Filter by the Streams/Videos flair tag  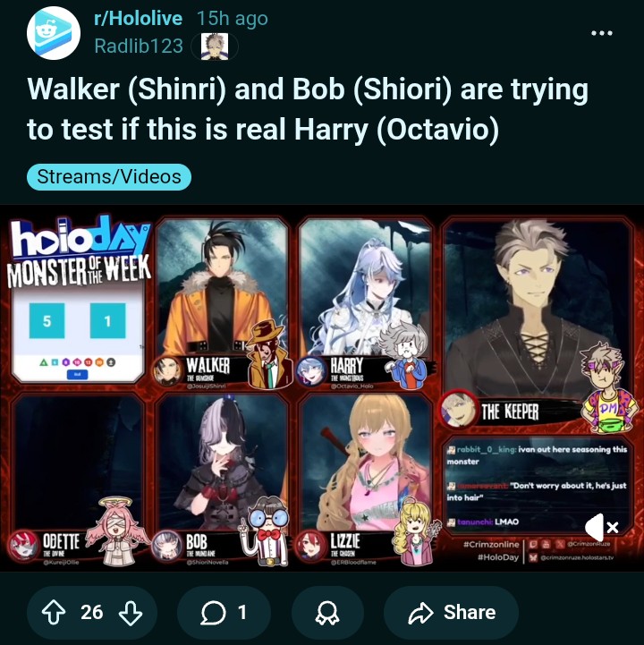click(109, 177)
